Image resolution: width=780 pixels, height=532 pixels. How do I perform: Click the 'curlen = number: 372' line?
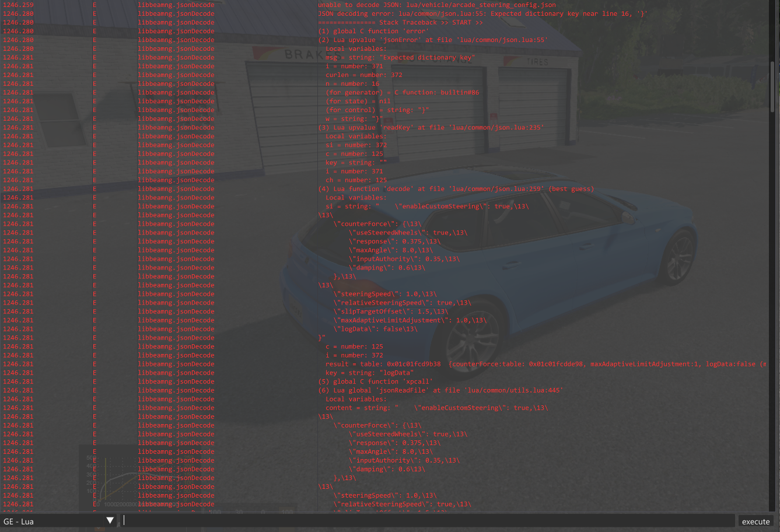[364, 75]
